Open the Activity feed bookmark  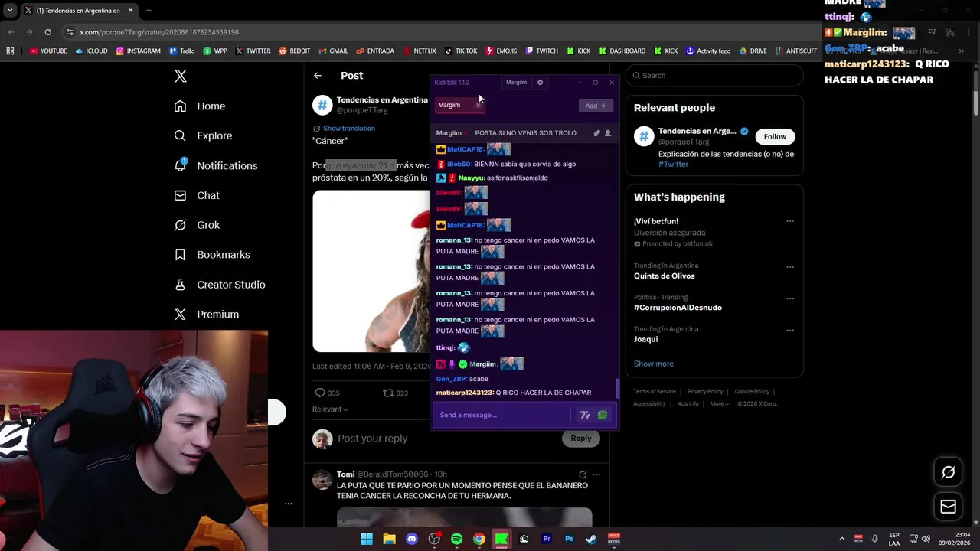click(x=708, y=51)
